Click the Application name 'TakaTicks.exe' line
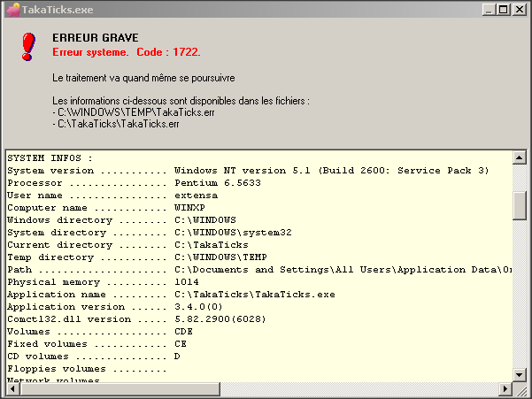532x399 pixels. [x=172, y=295]
